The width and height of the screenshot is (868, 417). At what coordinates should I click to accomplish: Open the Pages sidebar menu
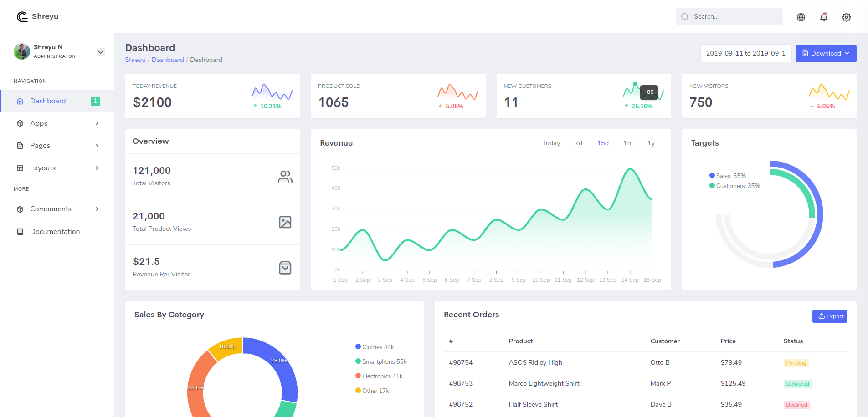[57, 146]
